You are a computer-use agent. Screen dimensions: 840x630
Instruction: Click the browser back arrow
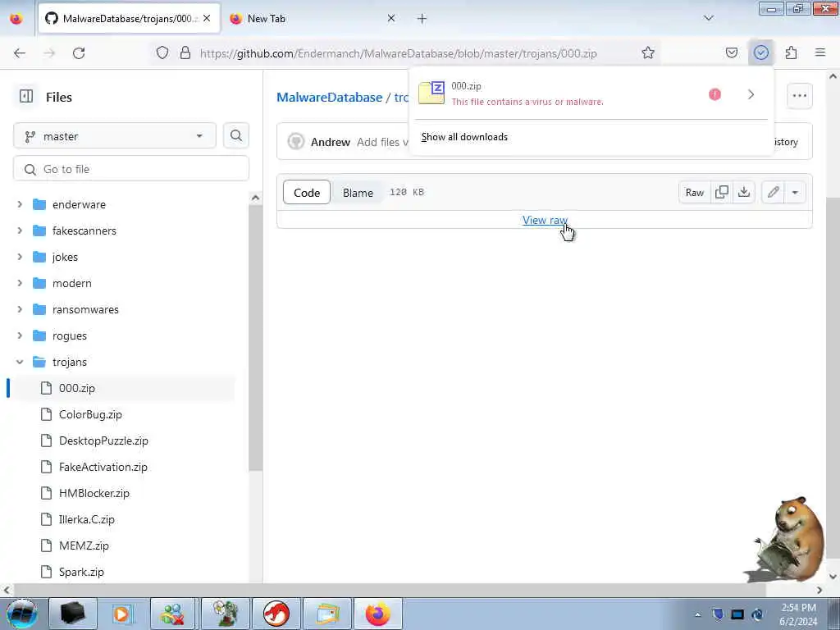(20, 53)
